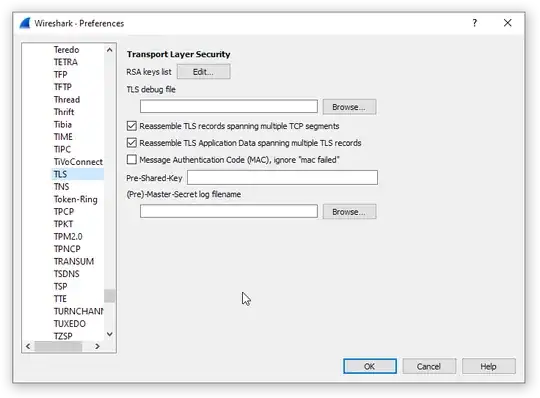The width and height of the screenshot is (540, 398).
Task: Click the Wireshark shark fin icon
Action: tap(25, 23)
